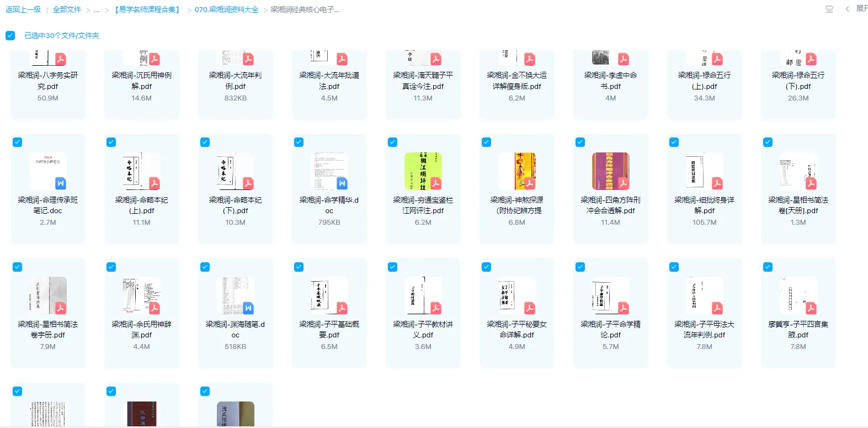Viewport: 868px width, 428px height.
Task: Open the 梁湘润-沉氏用神例解.pdf file icon
Action: coord(142,58)
